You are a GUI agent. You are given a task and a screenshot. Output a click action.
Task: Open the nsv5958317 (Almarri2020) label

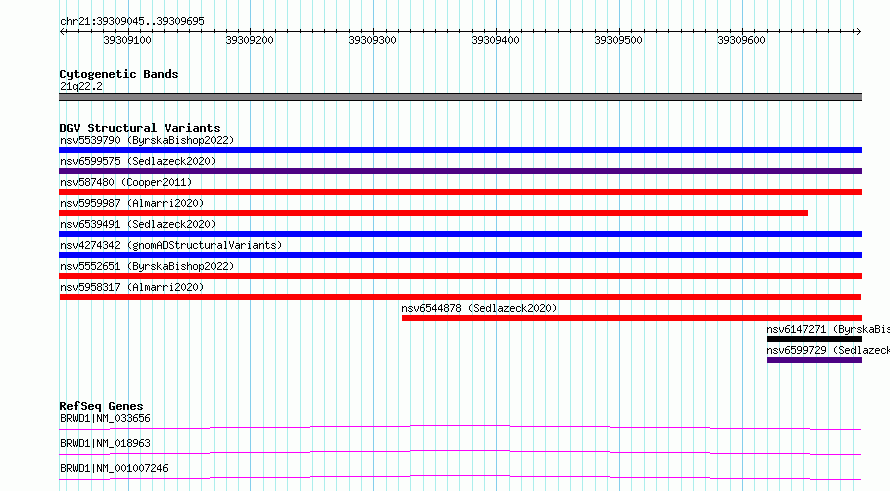[132, 287]
